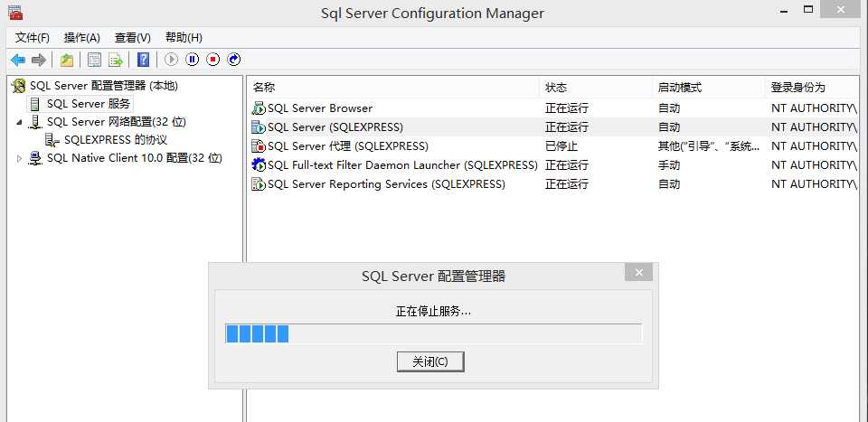This screenshot has width=868, height=422.
Task: Click the Up one level folder icon
Action: (67, 60)
